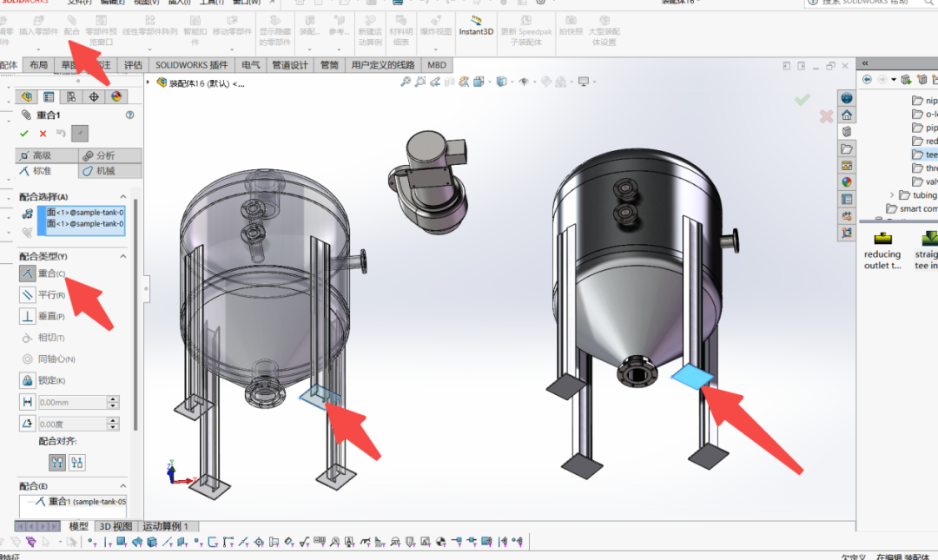
Task: Open the Custom Properties task tab
Action: [x=847, y=199]
